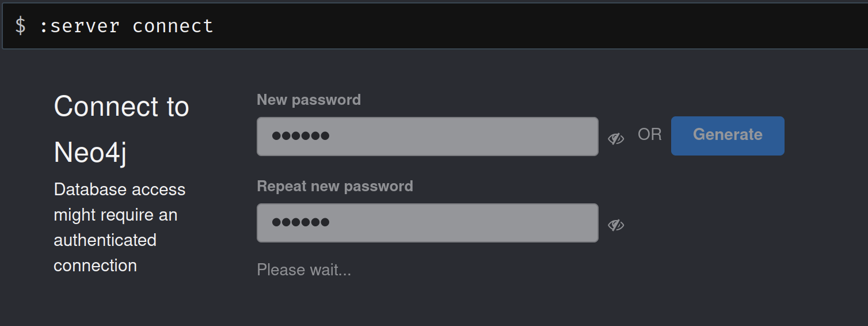Focus the Repeat new password field
This screenshot has width=868, height=326.
click(x=460, y=223)
